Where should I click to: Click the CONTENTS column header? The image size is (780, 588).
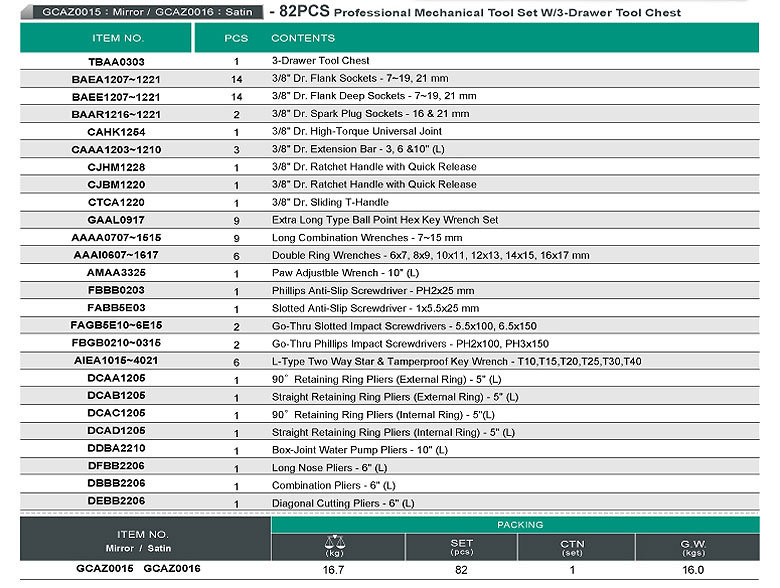303,38
